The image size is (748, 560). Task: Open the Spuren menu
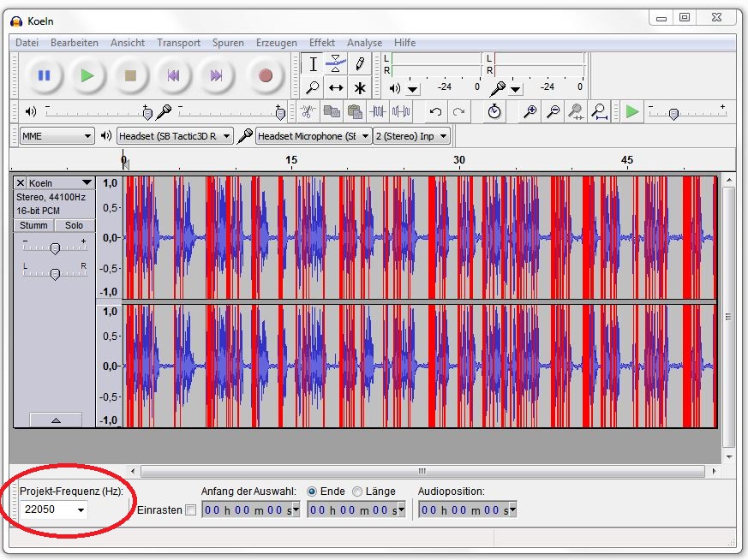(228, 43)
